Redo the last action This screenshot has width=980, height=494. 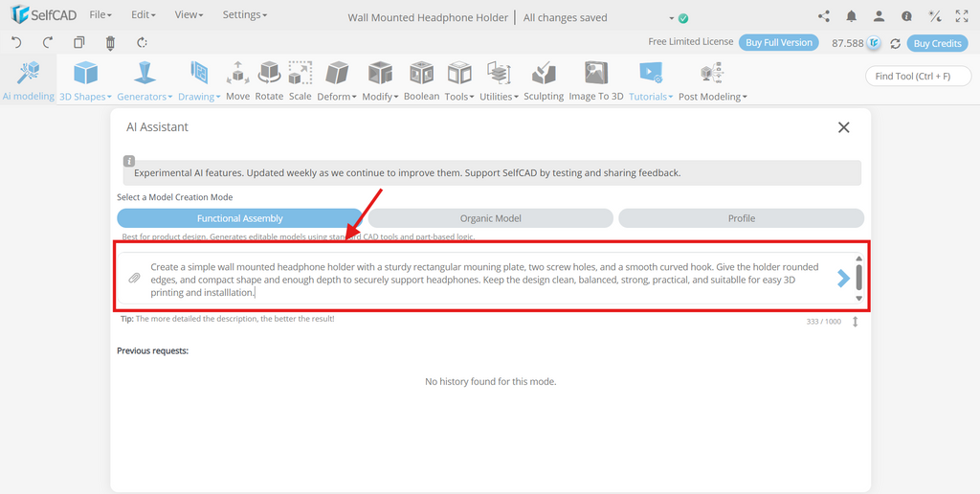(48, 42)
